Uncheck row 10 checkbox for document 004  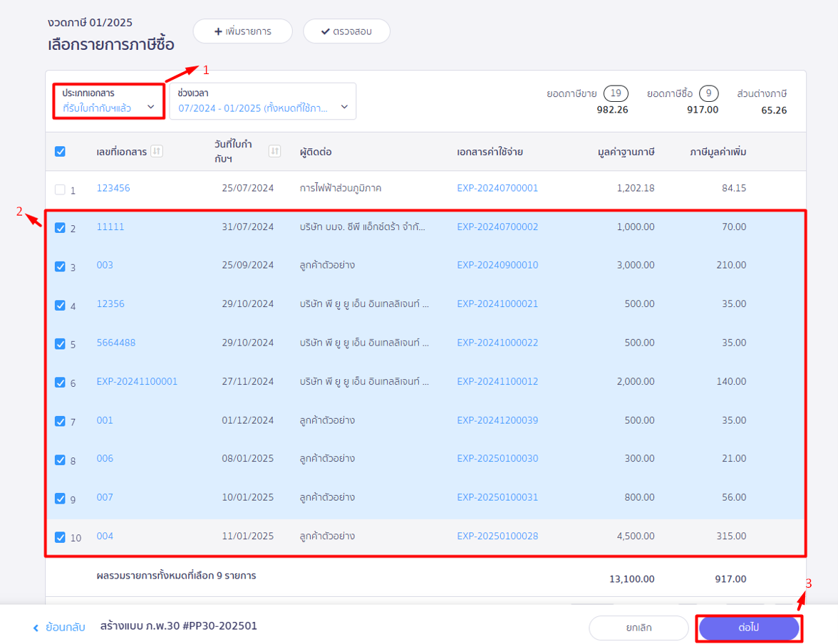(61, 537)
